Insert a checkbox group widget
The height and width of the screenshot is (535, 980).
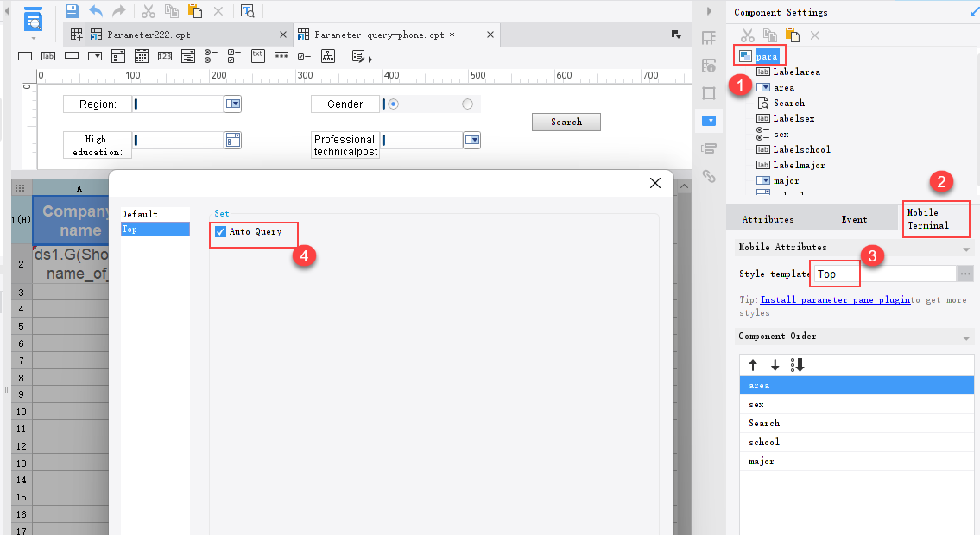point(234,56)
